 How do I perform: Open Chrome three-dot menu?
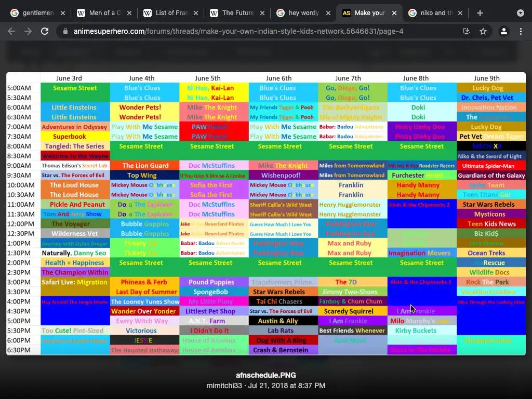521,31
